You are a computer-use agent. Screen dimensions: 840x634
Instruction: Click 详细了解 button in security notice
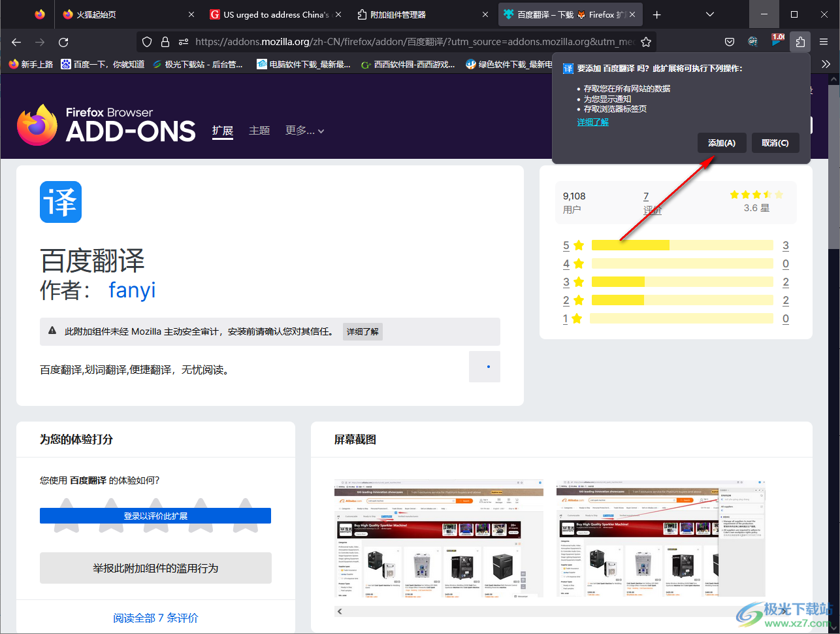[363, 331]
